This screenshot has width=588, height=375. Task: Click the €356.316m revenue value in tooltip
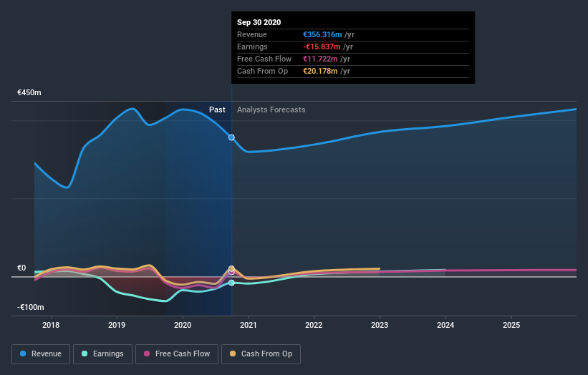(x=322, y=34)
